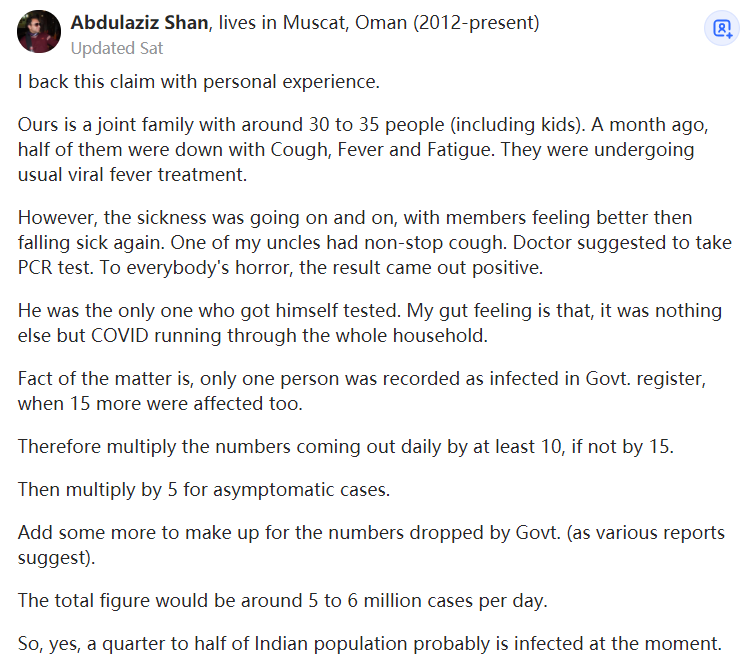Screen dimensions: 748x665
Task: Click the 'lives in Muscat, Oman' credential
Action: pos(379,22)
